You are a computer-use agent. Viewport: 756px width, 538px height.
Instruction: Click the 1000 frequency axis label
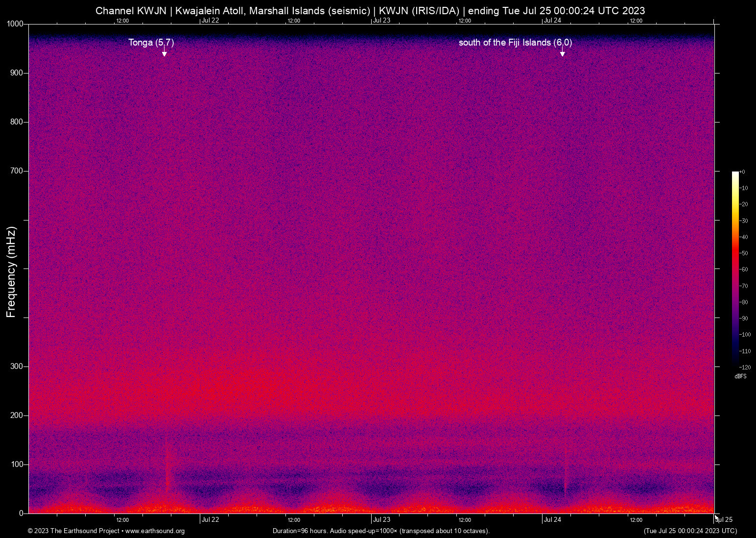click(x=15, y=23)
